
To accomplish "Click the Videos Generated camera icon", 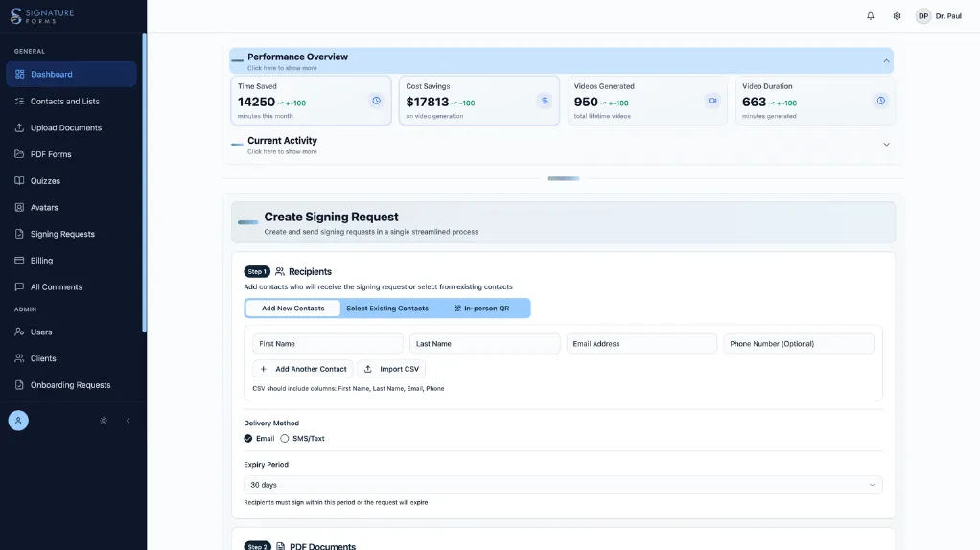I will (712, 101).
